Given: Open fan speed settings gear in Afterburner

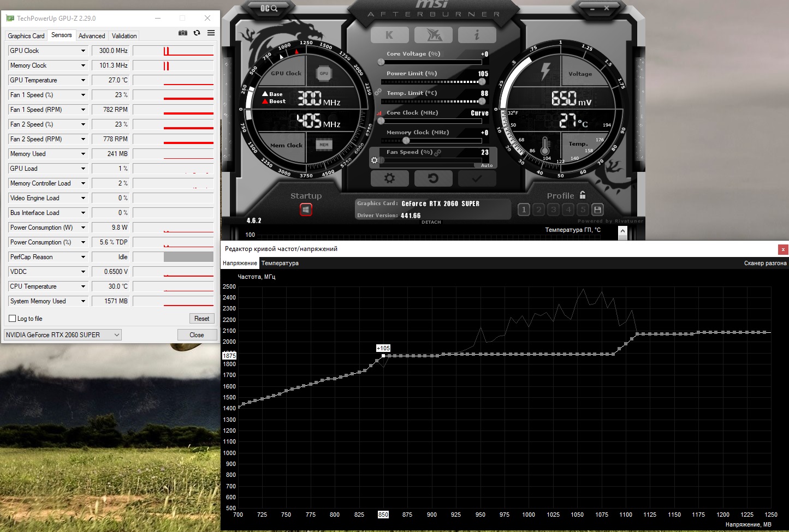Looking at the screenshot, I should point(374,160).
